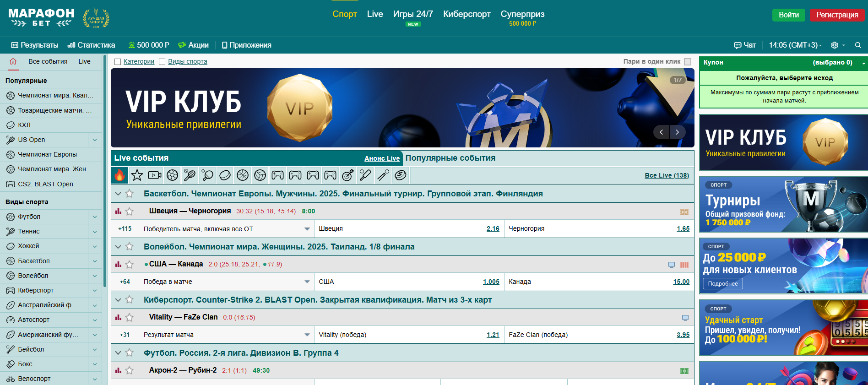
Task: Favorite Волейбол Чемпионат мира category star
Action: click(130, 247)
